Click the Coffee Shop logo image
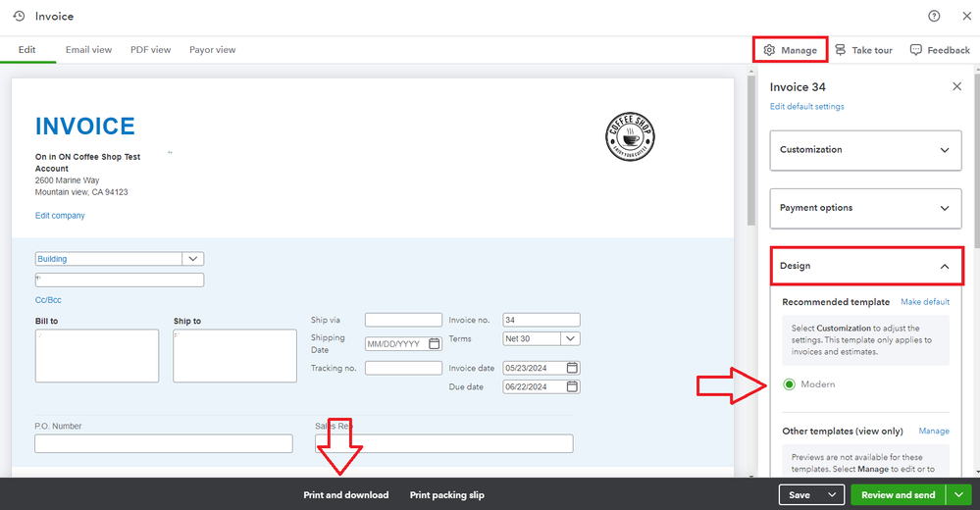Viewport: 980px width, 510px height. pyautogui.click(x=630, y=136)
